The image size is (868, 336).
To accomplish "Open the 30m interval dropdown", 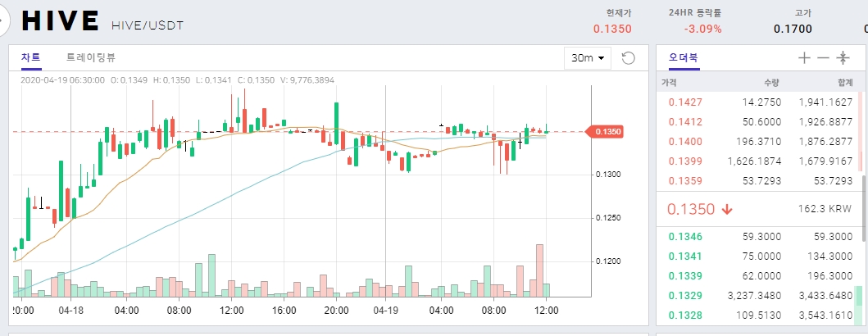I will pyautogui.click(x=589, y=58).
